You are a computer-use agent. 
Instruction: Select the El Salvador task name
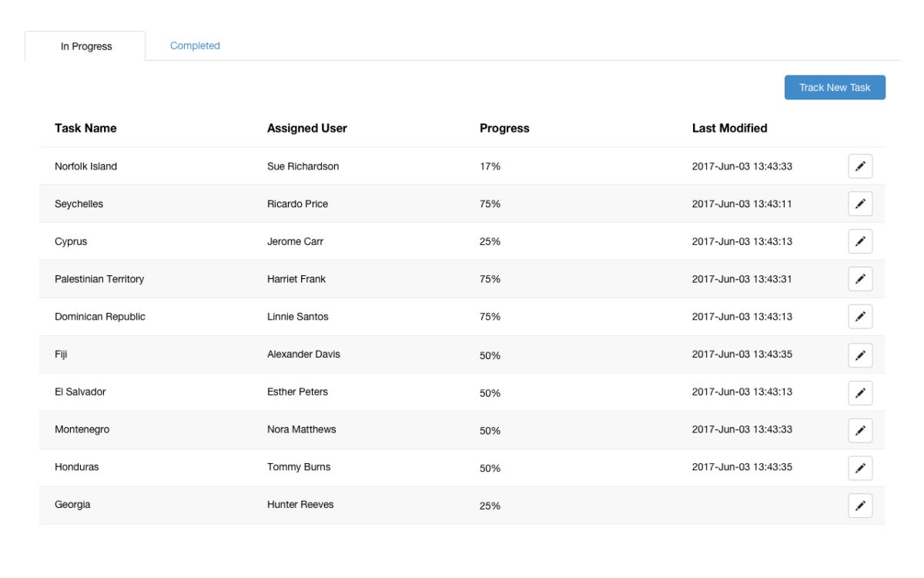click(80, 391)
